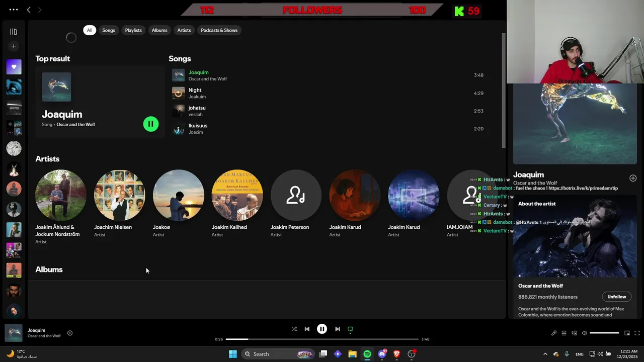Open the system volume tray icon
644x362 pixels.
pos(601,354)
